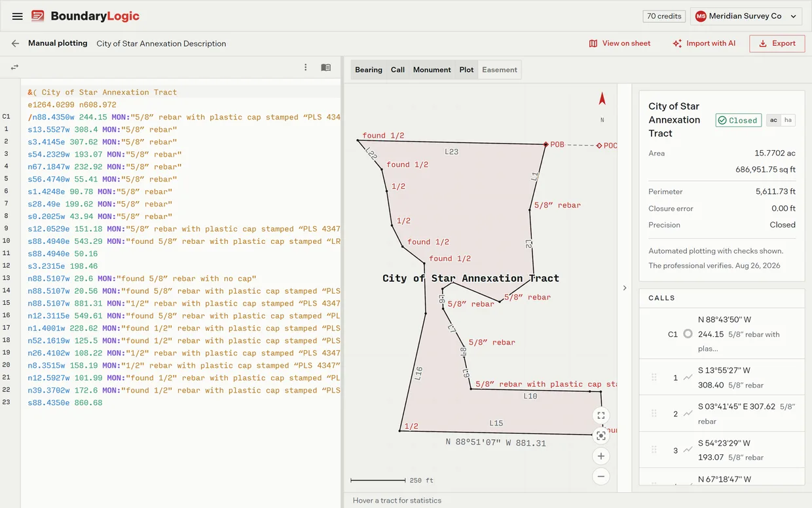Toggle Call labels on plot
This screenshot has width=812, height=508.
pyautogui.click(x=397, y=69)
